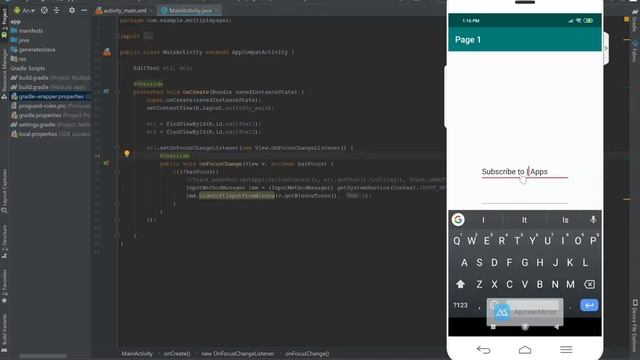Hide the Project panel with minus icon
The image size is (640, 360).
[x=84, y=10]
